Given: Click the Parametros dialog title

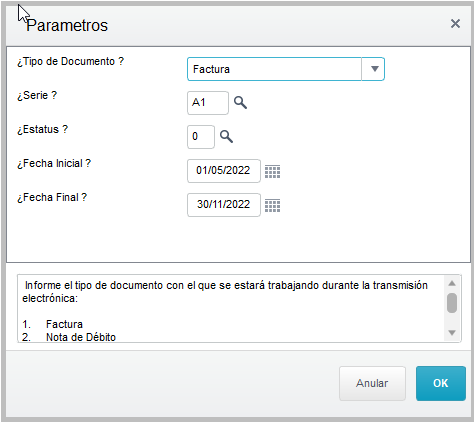Looking at the screenshot, I should pos(67,25).
